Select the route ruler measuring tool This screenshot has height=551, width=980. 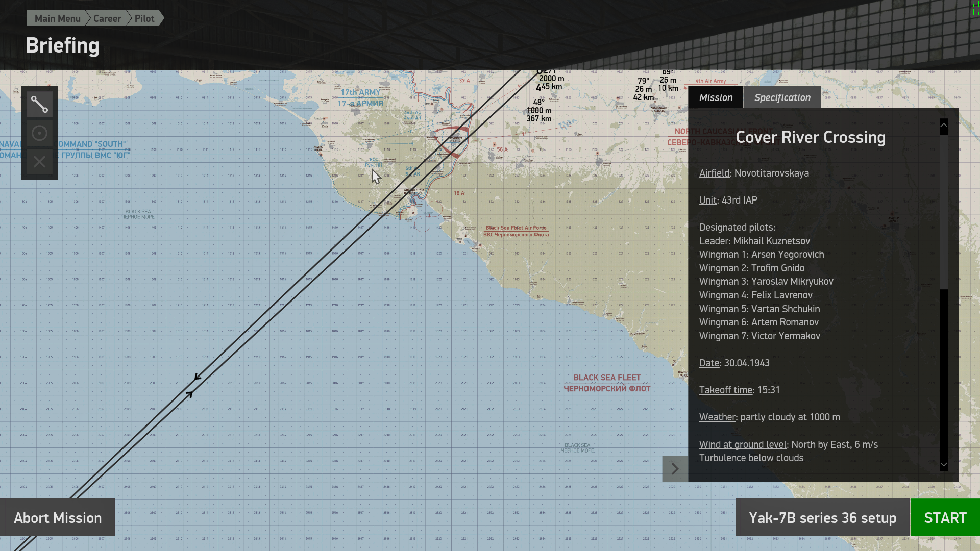[x=39, y=105]
